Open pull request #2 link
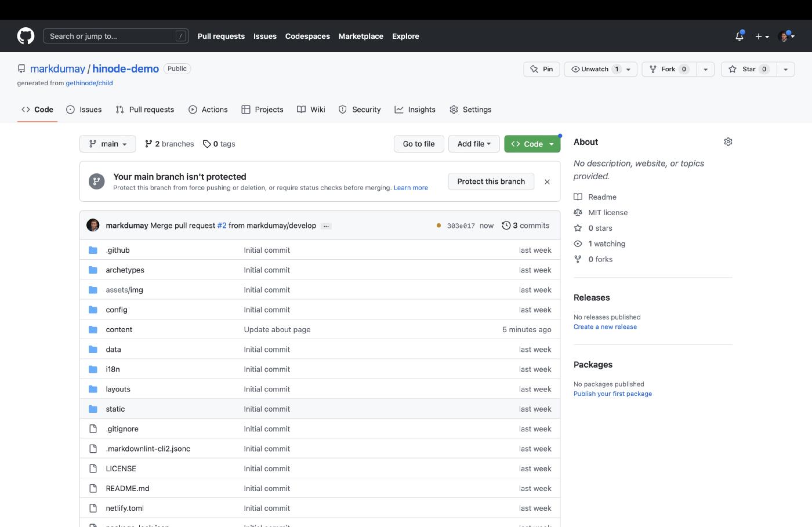Screen dimensions: 812x527 (x=222, y=226)
